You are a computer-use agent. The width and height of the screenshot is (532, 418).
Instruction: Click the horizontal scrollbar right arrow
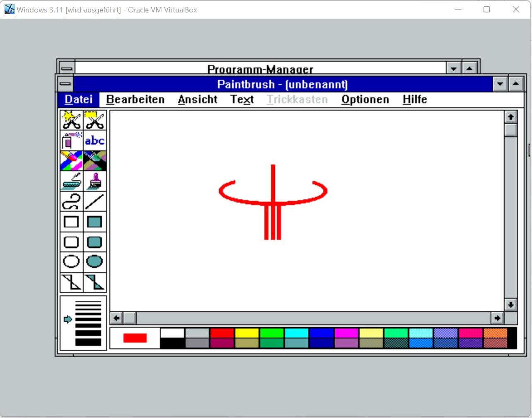[x=497, y=318]
